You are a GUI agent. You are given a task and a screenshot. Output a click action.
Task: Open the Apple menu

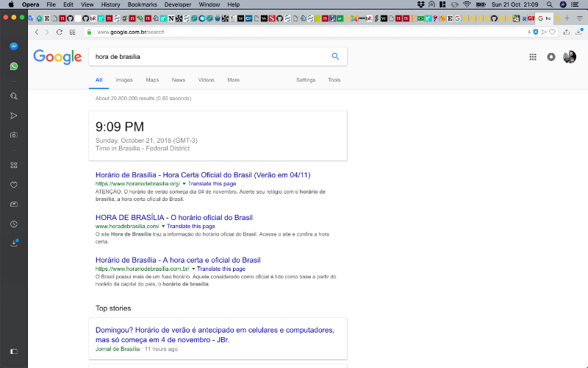click(x=11, y=4)
